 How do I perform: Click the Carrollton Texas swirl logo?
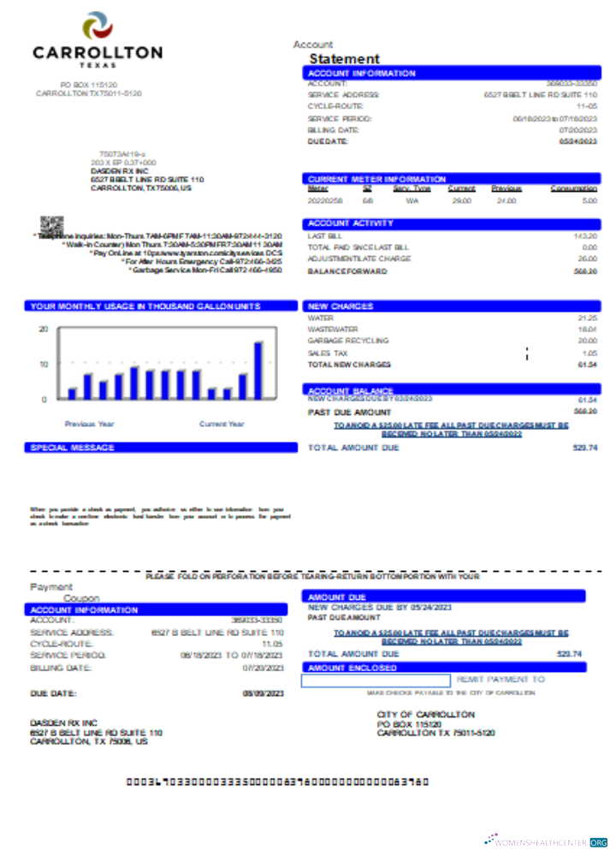pyautogui.click(x=98, y=25)
